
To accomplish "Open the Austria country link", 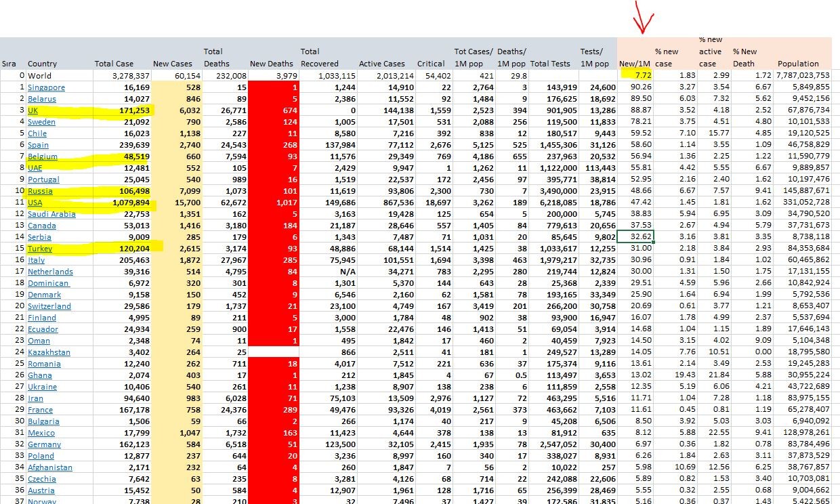I will pos(41,490).
